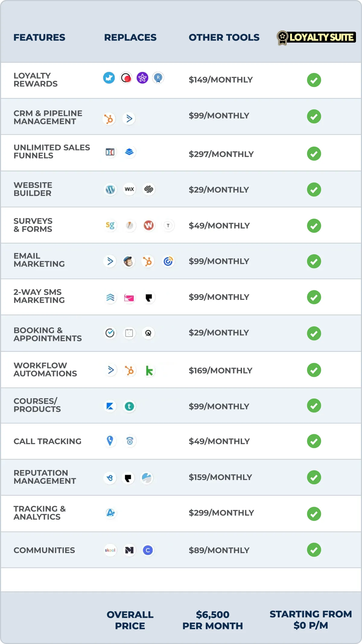
Task: Click the Wix logo icon
Action: point(129,189)
